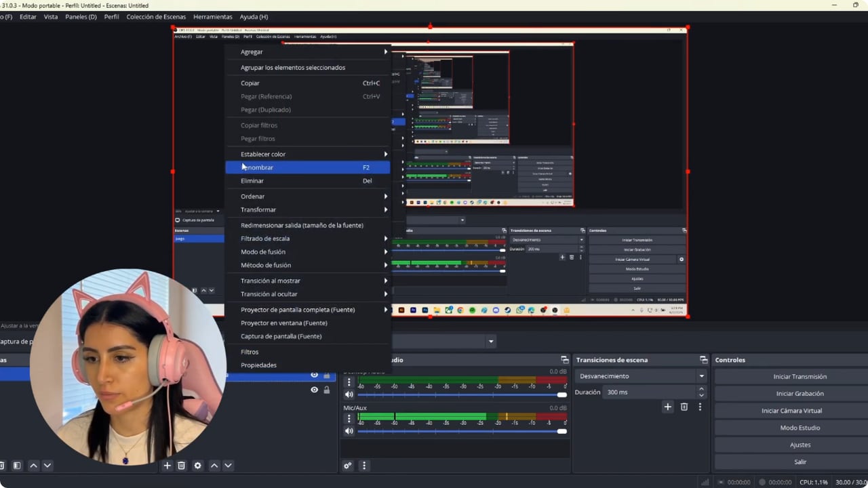Lock the second source row
The height and width of the screenshot is (488, 868).
[327, 390]
